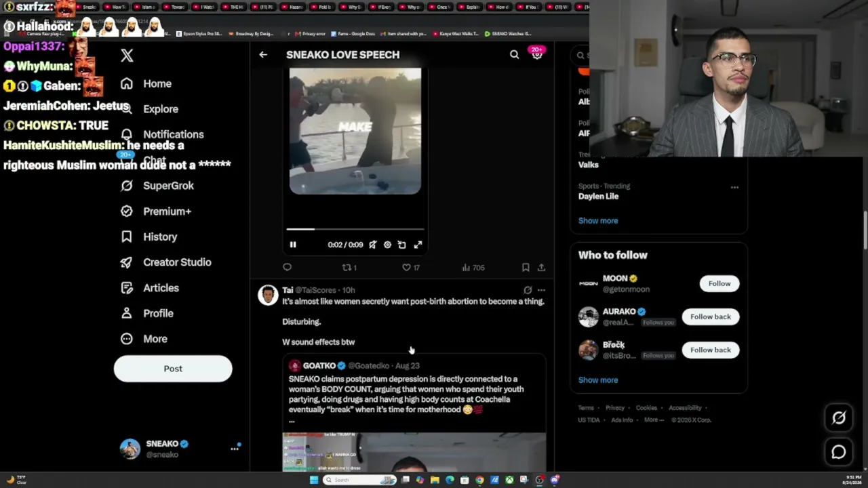Open the quoted post video thumbnail

pos(414,451)
